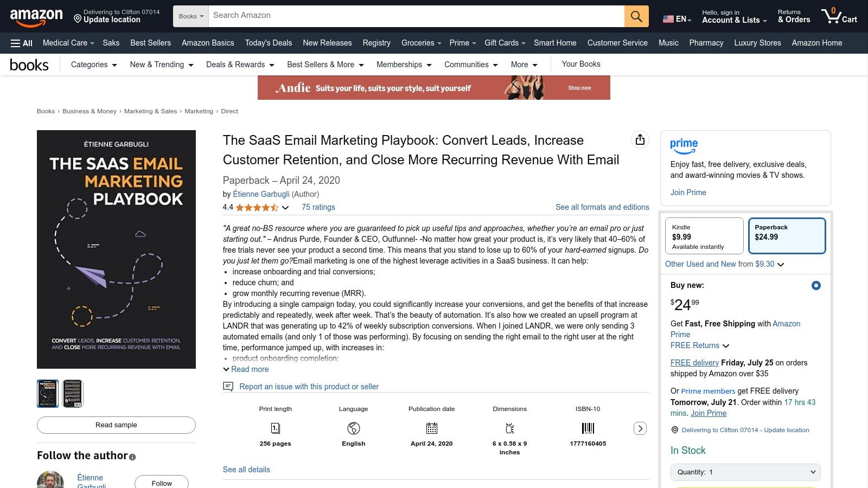Open Today's Deals in the nav bar
This screenshot has height=488, width=868.
click(x=268, y=43)
